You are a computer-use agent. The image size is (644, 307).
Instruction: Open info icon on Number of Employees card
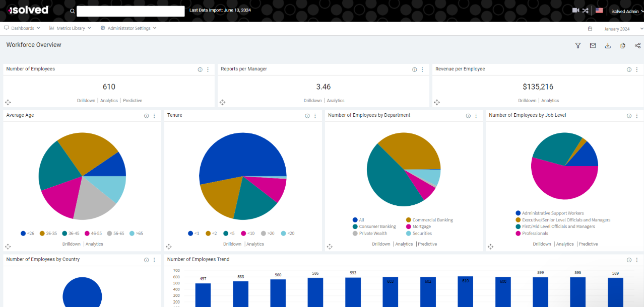click(x=200, y=69)
